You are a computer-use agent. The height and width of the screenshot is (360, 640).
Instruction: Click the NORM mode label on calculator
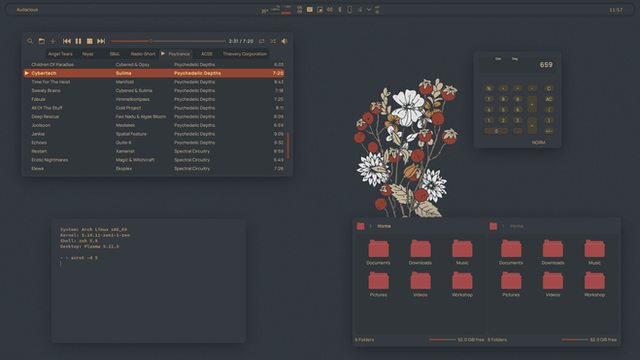click(538, 142)
